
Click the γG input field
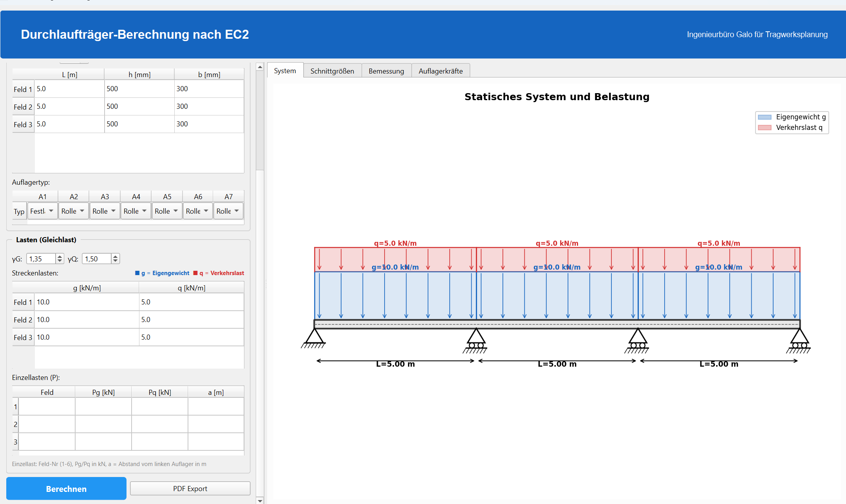pos(42,259)
